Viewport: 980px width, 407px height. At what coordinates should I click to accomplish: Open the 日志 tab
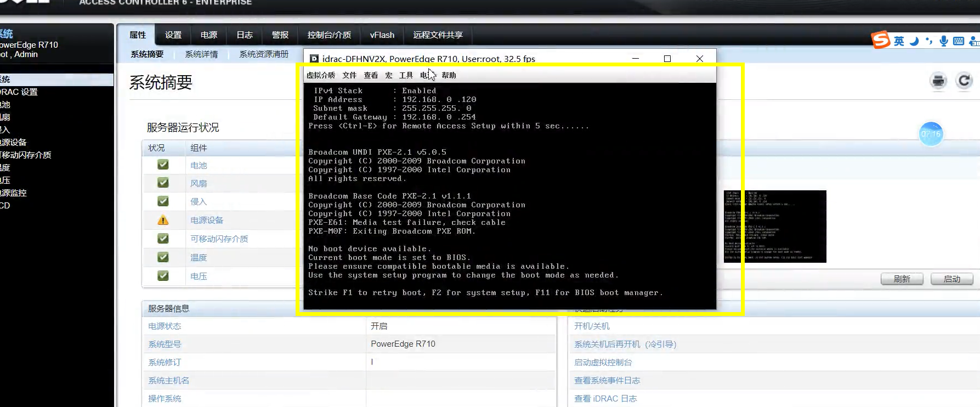(245, 35)
